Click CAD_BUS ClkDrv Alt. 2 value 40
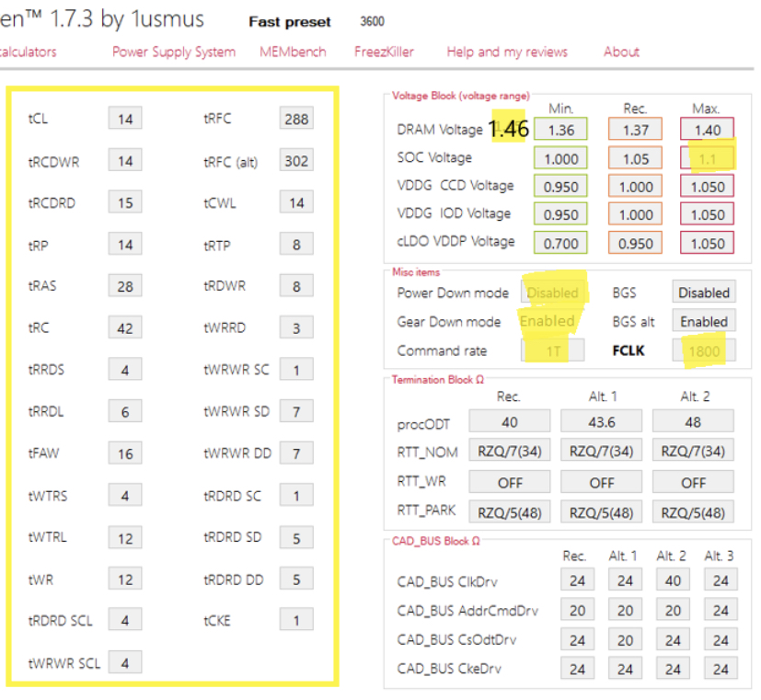 click(x=673, y=580)
